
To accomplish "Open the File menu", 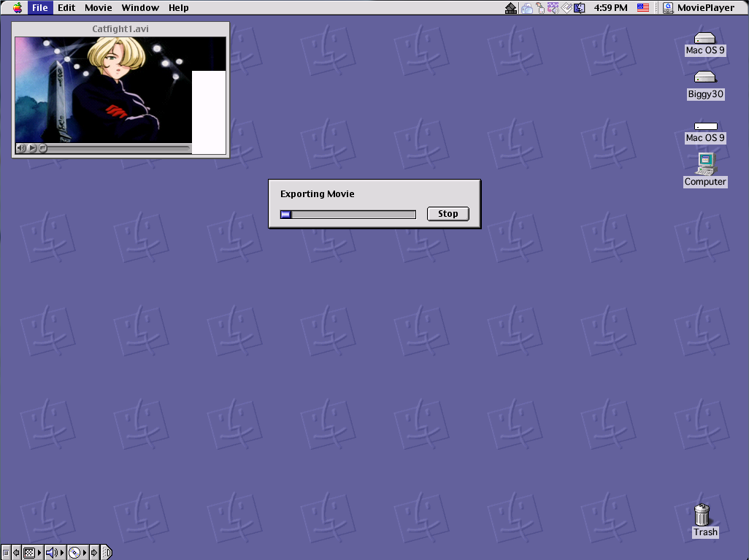I will pyautogui.click(x=40, y=8).
